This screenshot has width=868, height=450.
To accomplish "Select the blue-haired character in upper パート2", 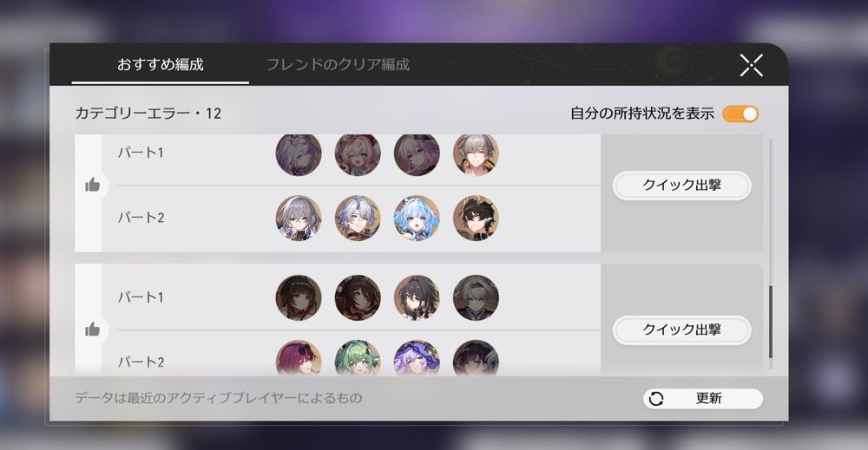I will [417, 218].
